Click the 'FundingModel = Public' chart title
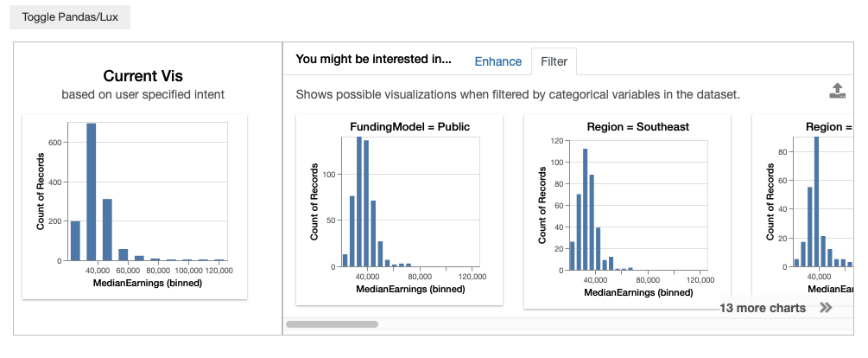The image size is (868, 358). pos(409,126)
